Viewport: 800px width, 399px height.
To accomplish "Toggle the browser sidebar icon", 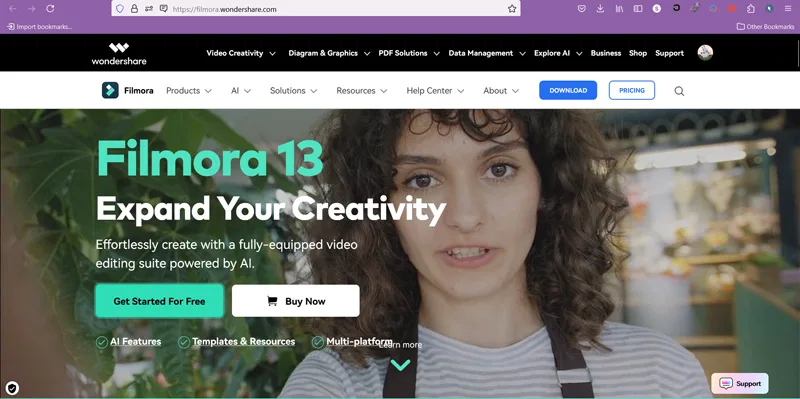I will coord(638,9).
